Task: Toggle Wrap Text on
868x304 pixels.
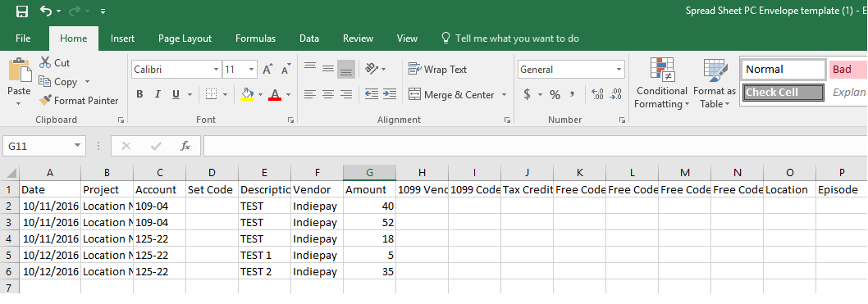Action: pos(437,69)
